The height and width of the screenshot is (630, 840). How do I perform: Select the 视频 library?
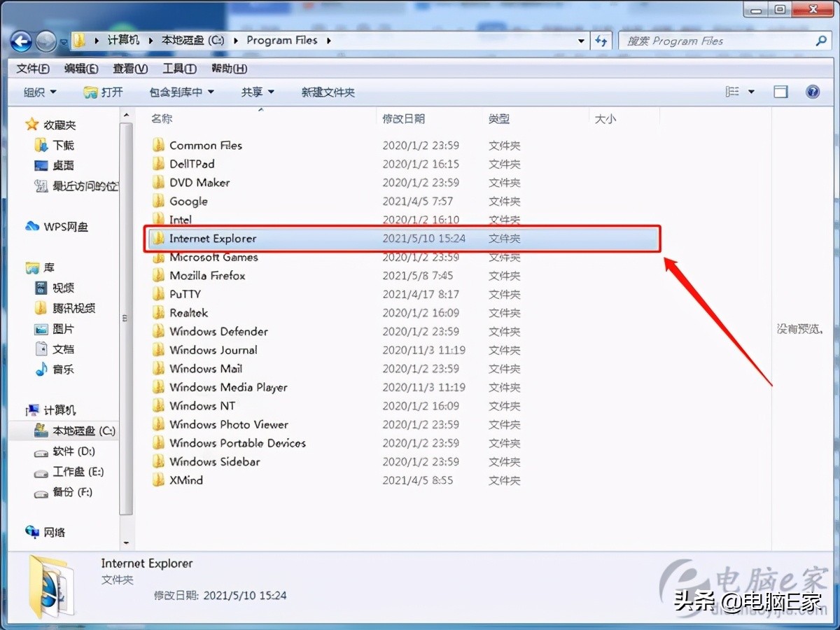coord(55,288)
